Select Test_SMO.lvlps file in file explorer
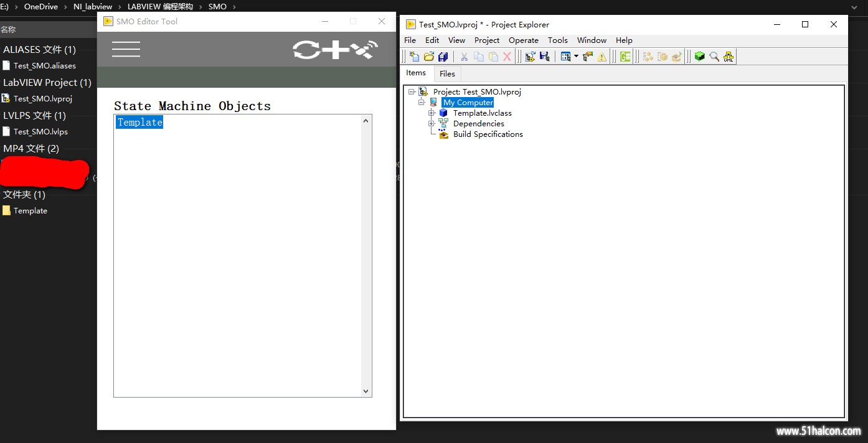 tap(40, 131)
